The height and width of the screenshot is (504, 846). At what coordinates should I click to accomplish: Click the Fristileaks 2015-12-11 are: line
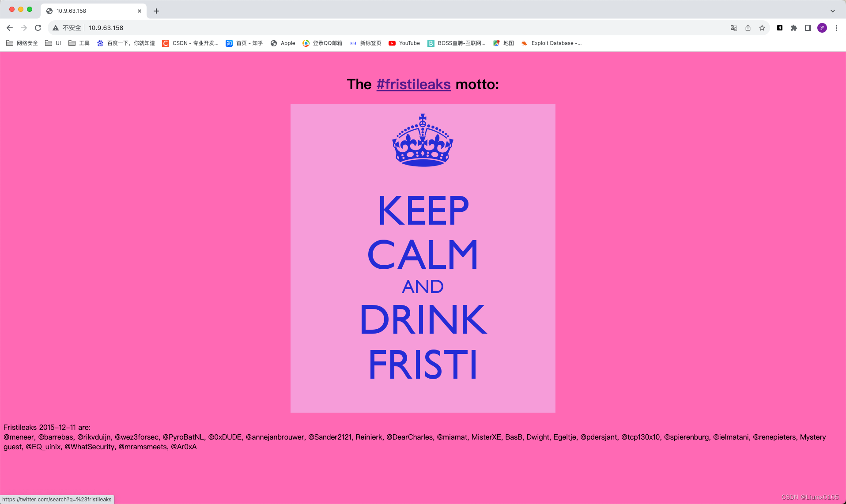pos(47,427)
